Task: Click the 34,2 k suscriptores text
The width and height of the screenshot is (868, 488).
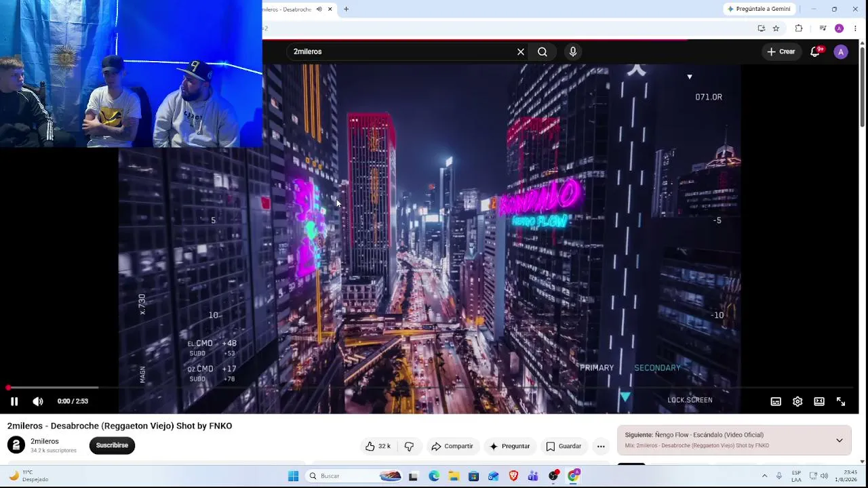Action: [x=54, y=451]
